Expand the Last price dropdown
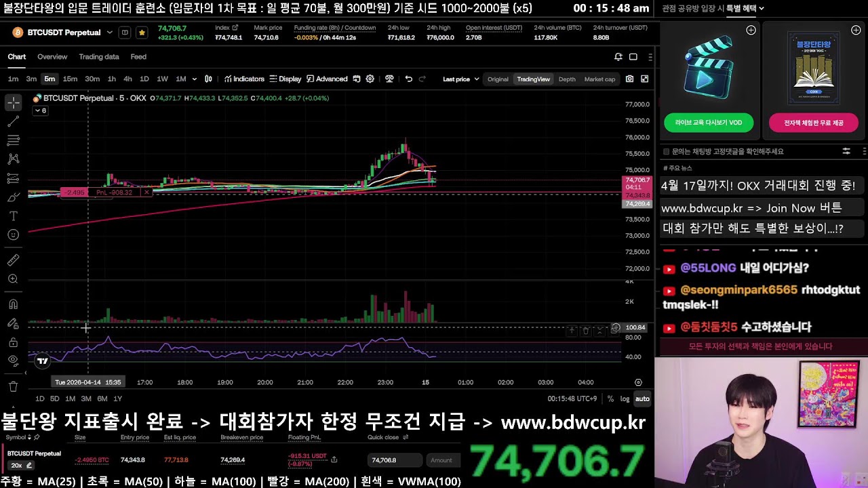The height and width of the screenshot is (488, 868). 461,79
